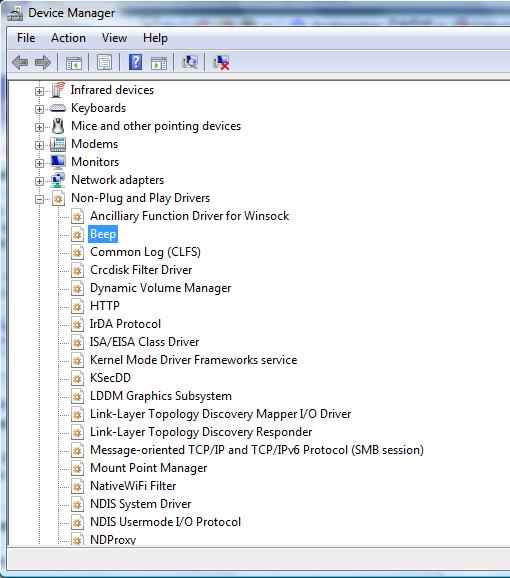The image size is (510, 578).
Task: Select Non-Plug and Play Drivers label
Action: tap(140, 198)
